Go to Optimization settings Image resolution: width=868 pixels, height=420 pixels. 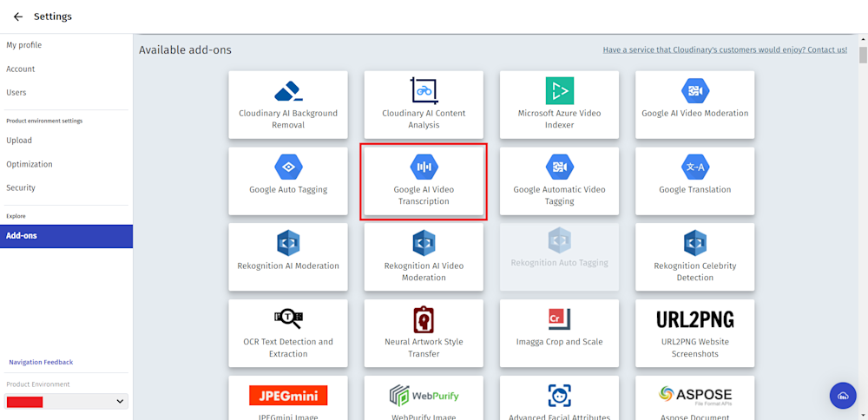point(30,164)
